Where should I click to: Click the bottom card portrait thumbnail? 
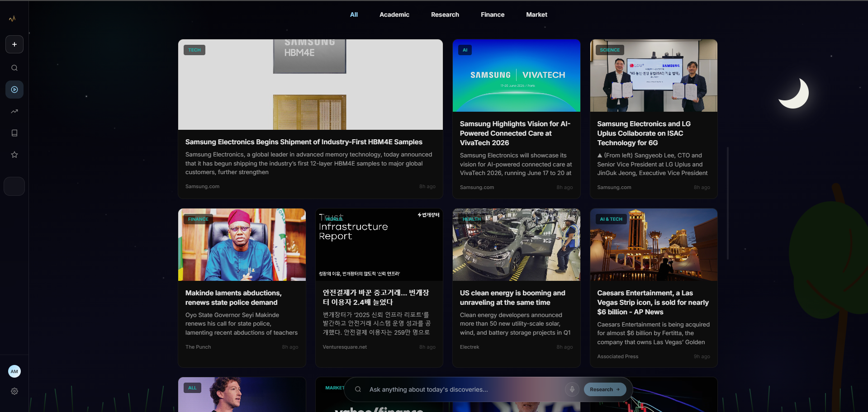click(x=242, y=394)
